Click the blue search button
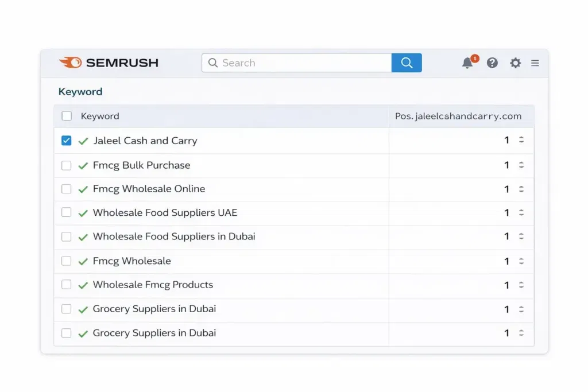This screenshot has width=588, height=392. coord(407,63)
